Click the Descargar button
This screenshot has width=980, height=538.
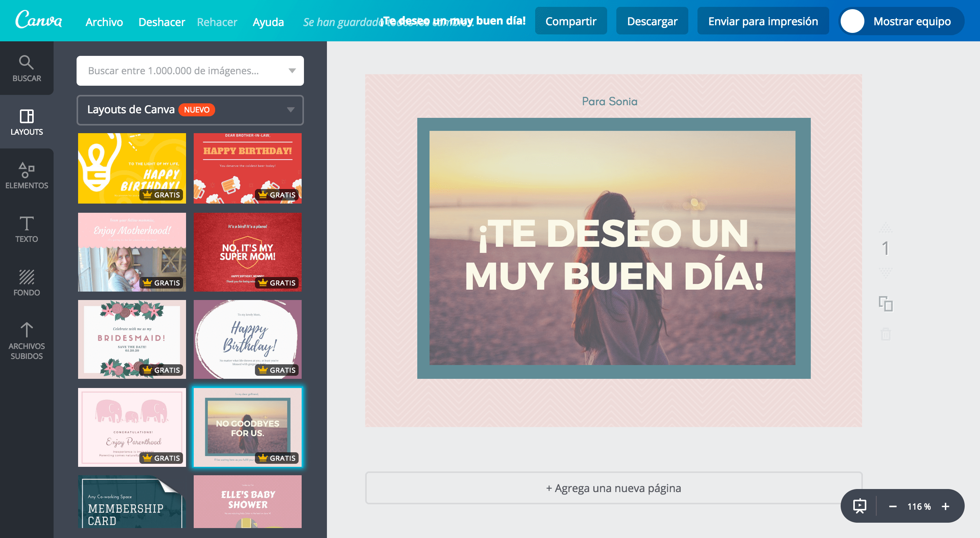click(652, 21)
